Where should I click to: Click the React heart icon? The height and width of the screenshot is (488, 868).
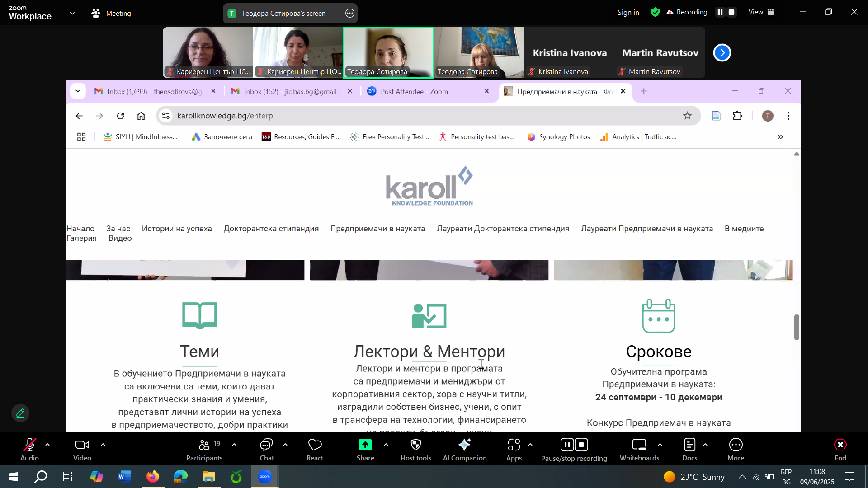(315, 445)
